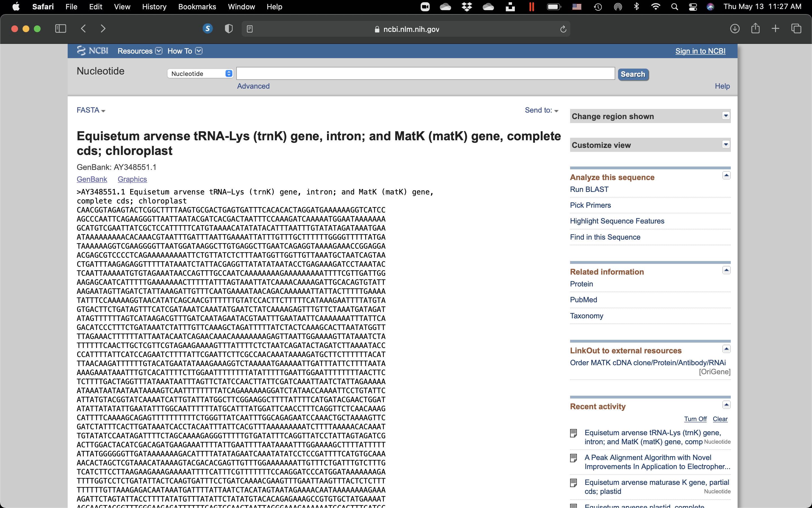Open Safari's File menu
812x508 pixels.
coord(71,7)
